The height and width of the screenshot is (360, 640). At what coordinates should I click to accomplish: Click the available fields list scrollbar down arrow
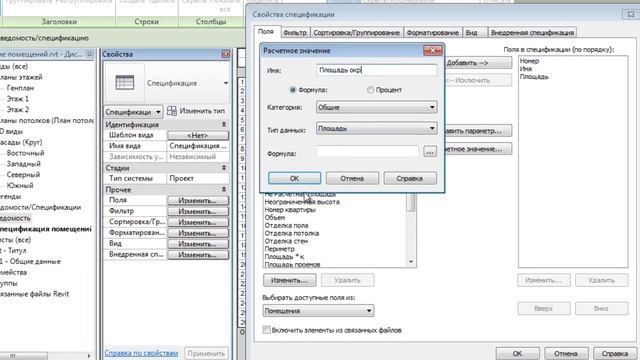(411, 262)
